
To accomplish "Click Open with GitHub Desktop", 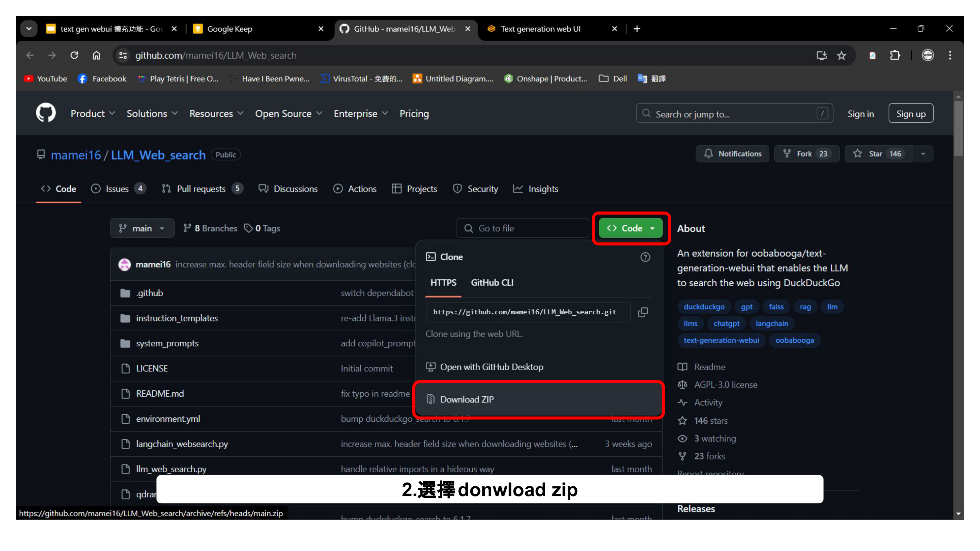I will 538,367.
